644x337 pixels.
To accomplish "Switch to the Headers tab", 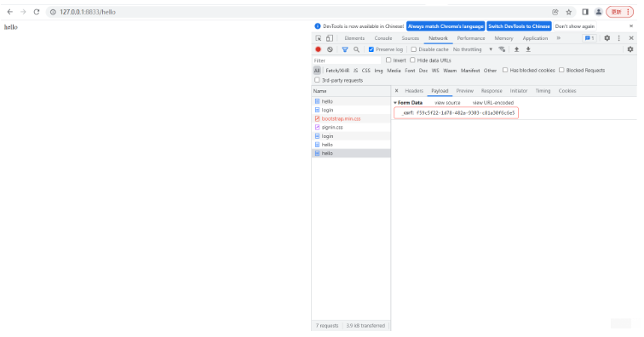I will [x=414, y=91].
